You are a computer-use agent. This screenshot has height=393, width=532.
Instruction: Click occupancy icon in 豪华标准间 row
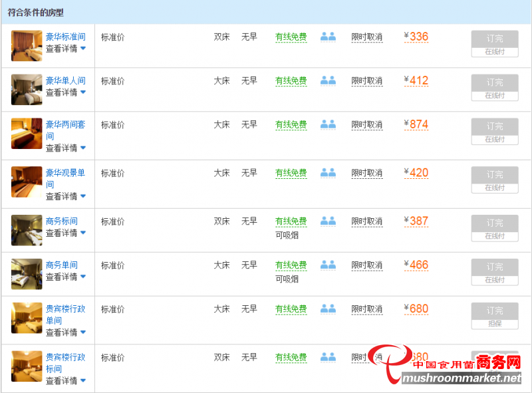(x=328, y=37)
